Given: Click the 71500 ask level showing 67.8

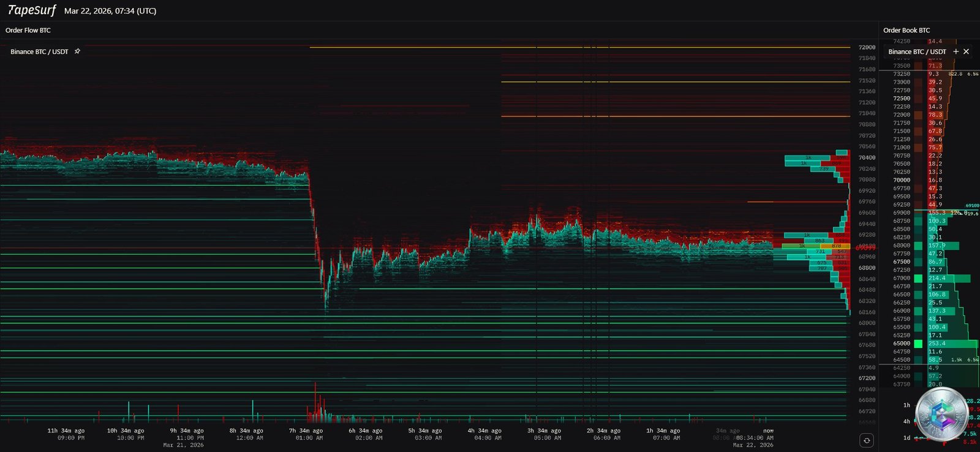Looking at the screenshot, I should click(x=929, y=131).
